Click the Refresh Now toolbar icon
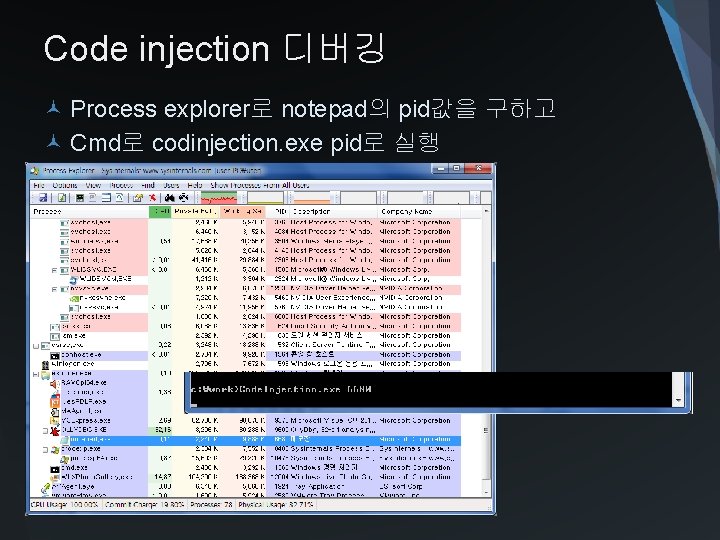Screen dimensions: 720x540 (62, 198)
